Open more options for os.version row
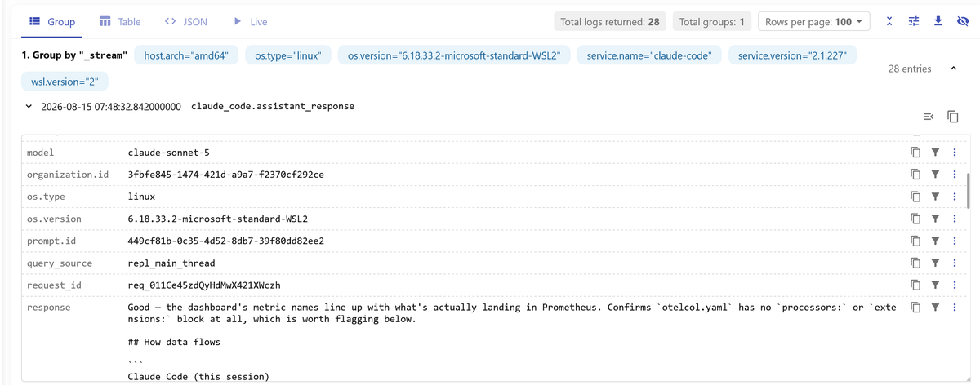Screen dimensions: 980x385 point(954,219)
